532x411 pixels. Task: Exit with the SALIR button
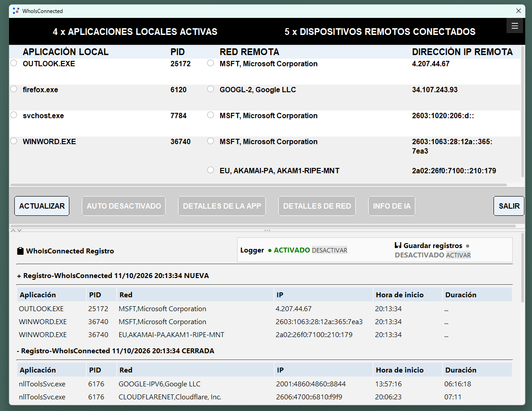point(509,206)
